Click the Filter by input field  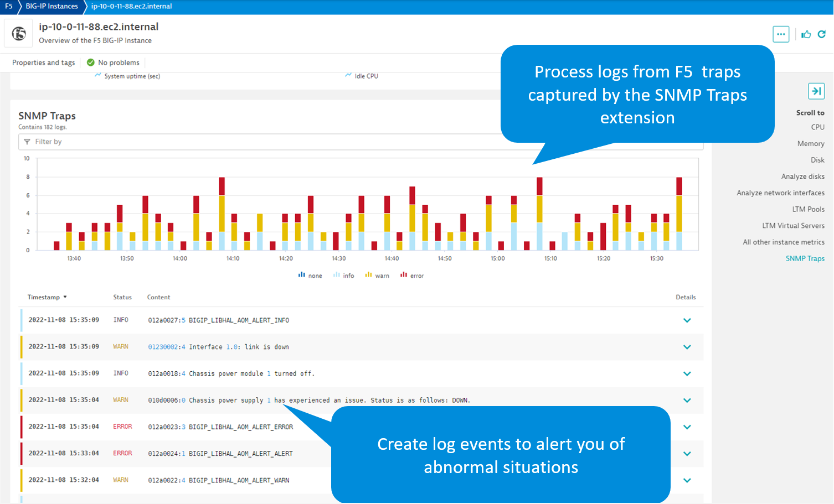click(x=361, y=142)
